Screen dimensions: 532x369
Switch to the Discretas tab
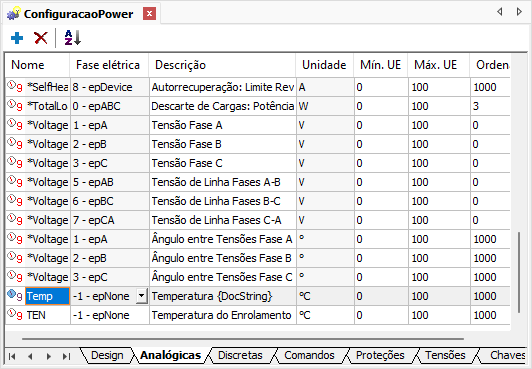pos(240,355)
